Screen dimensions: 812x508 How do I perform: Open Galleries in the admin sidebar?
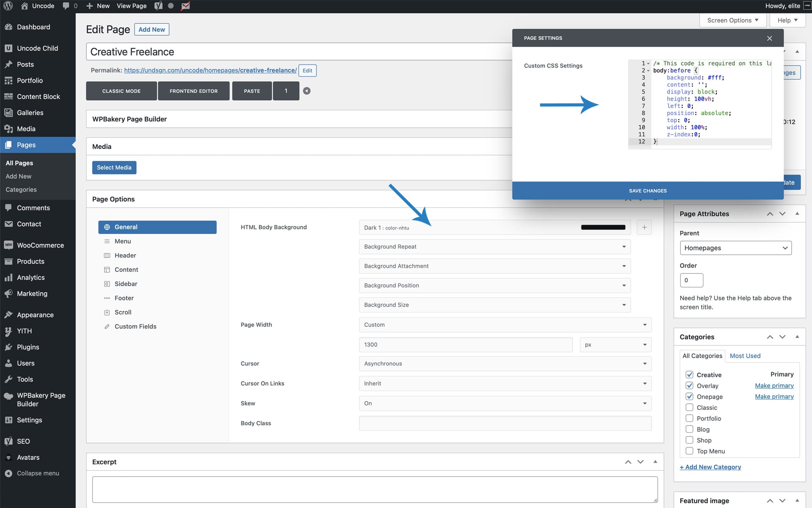point(30,113)
